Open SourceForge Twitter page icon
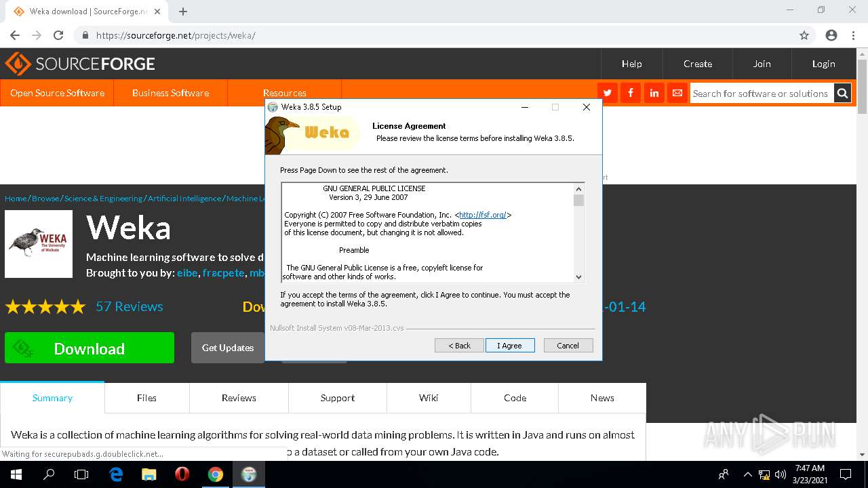Screen dimensions: 868x488 pos(607,93)
